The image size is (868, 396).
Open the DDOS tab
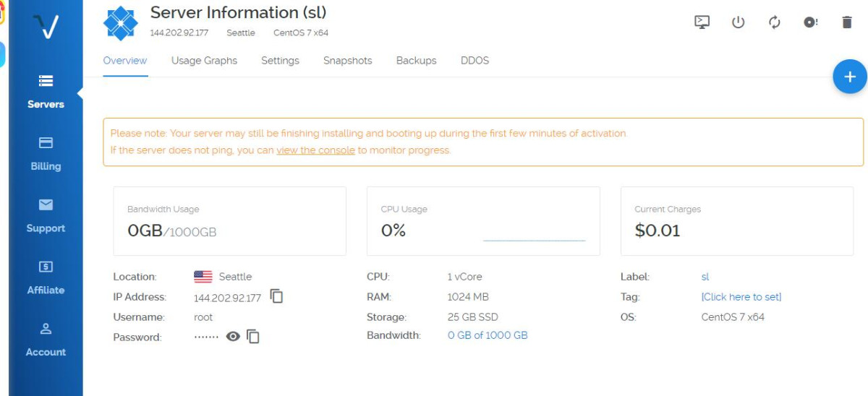(x=475, y=61)
